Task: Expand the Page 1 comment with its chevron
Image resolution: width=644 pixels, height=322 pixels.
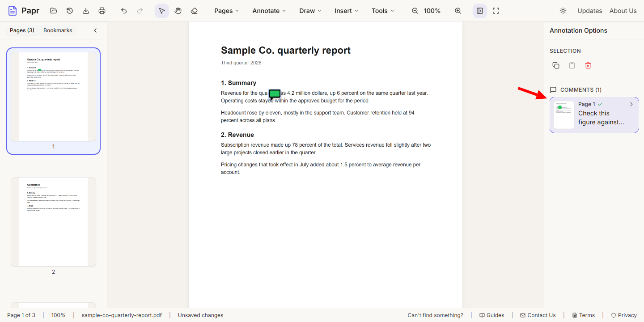Action: point(631,104)
